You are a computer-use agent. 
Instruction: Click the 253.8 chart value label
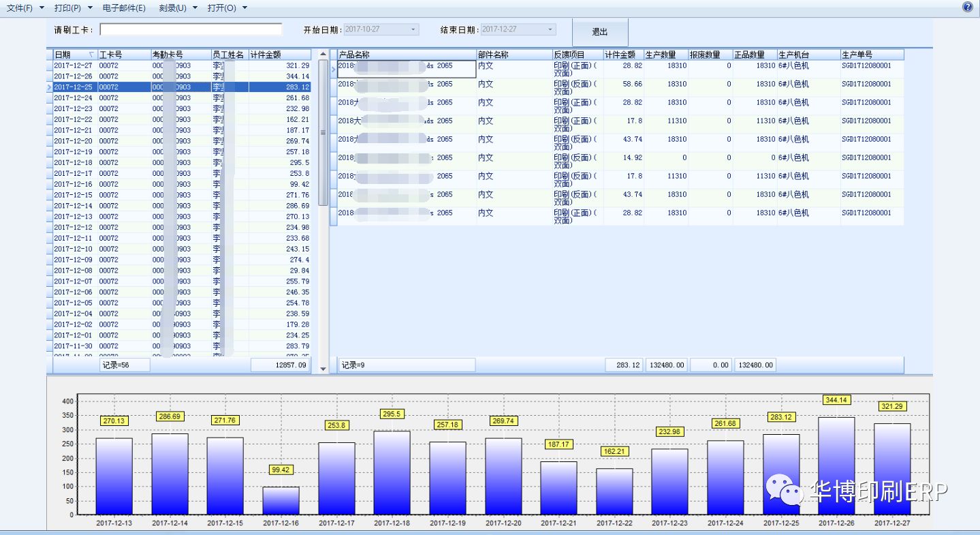point(336,425)
